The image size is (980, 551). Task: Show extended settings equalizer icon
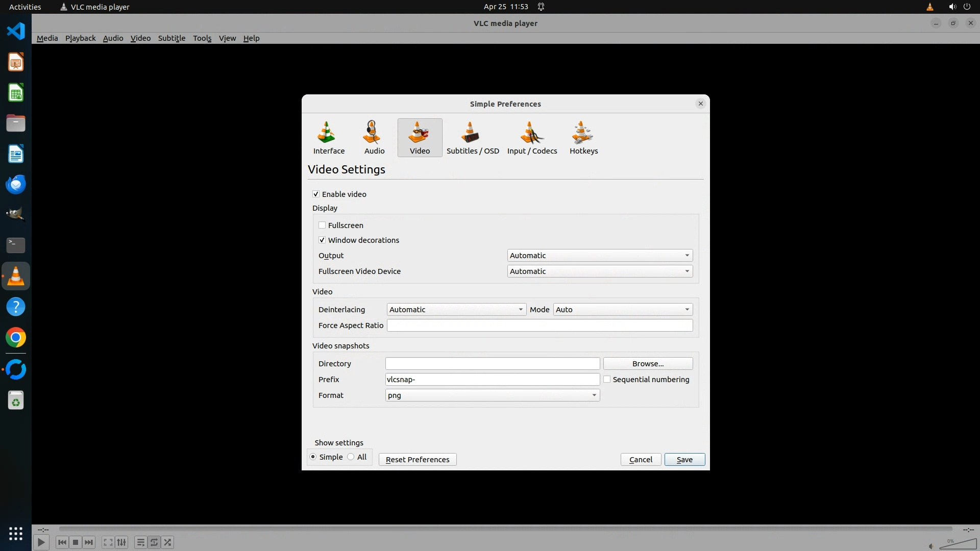point(121,542)
